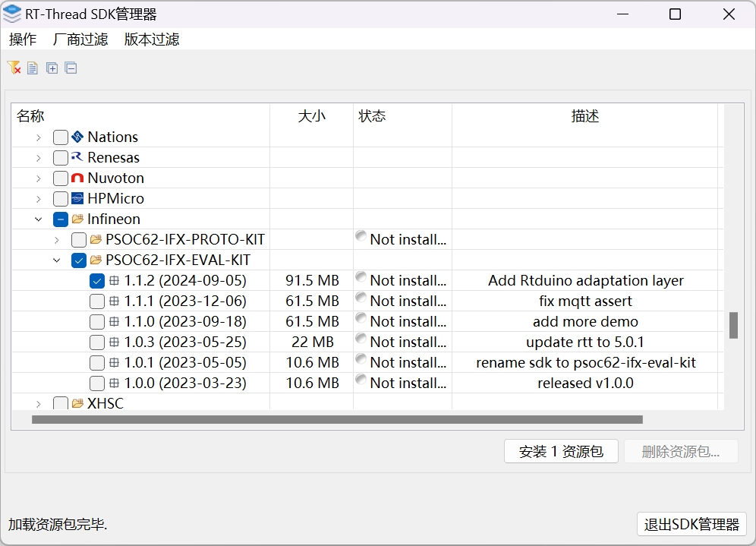This screenshot has width=756, height=546.
Task: Click 'rename sdk to psoc62-ifx-eval-kit' description
Action: pos(586,363)
